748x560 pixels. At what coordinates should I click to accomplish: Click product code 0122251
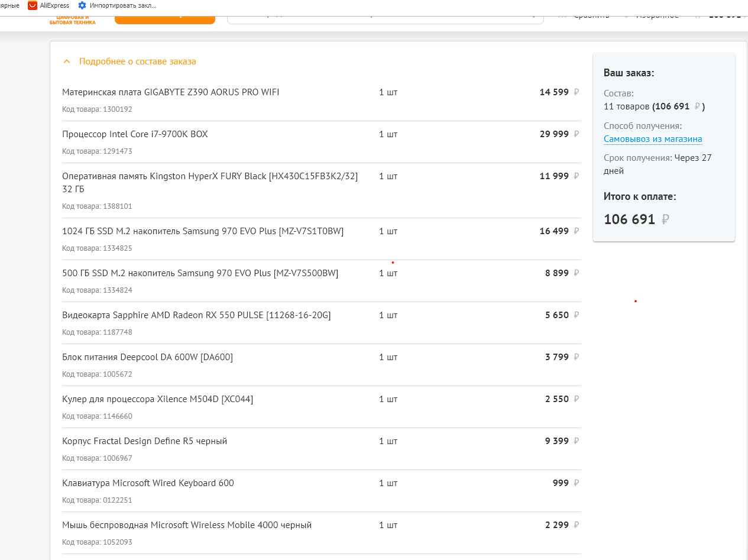(97, 500)
